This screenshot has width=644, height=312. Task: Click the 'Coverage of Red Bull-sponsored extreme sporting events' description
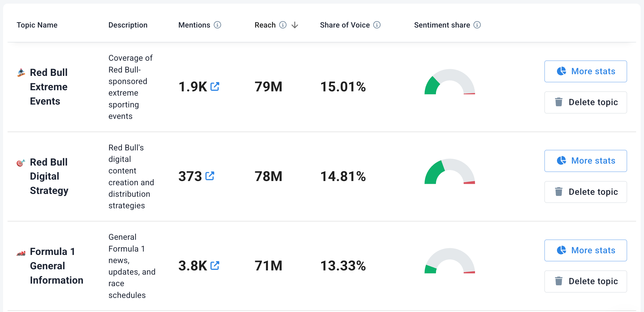tap(131, 87)
